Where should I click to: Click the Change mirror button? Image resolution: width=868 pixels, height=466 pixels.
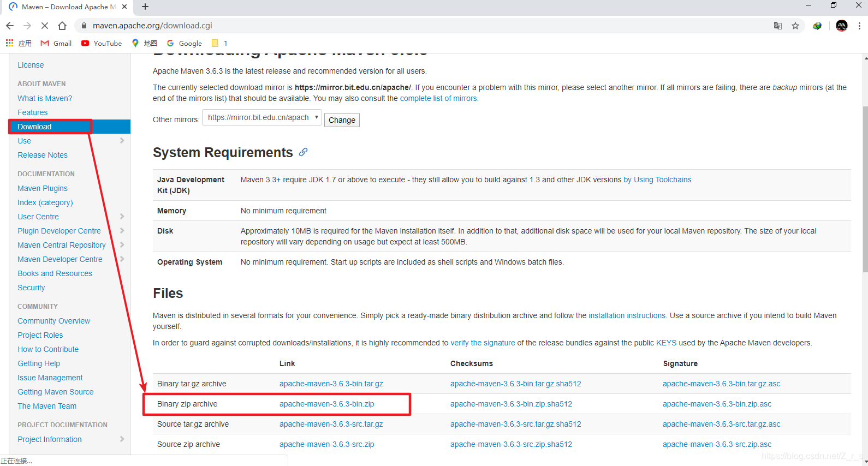pyautogui.click(x=342, y=120)
